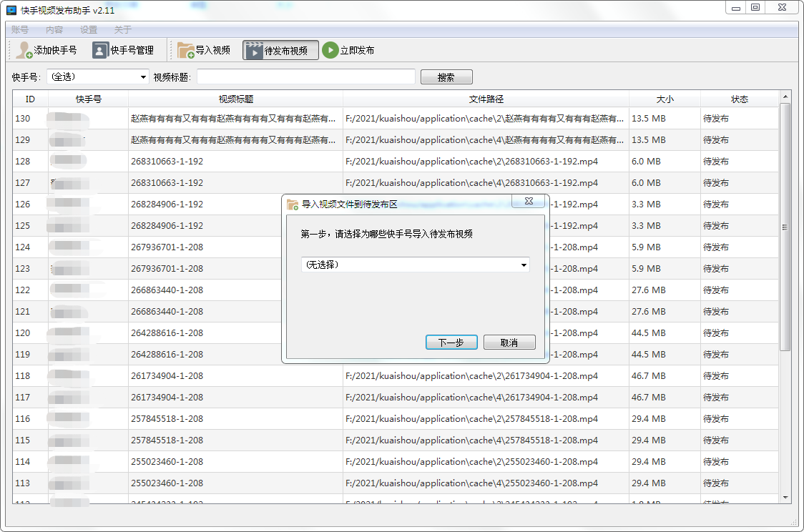Screen dimensions: 804x532
Task: Click the 导入视频 import video icon
Action: click(x=185, y=50)
